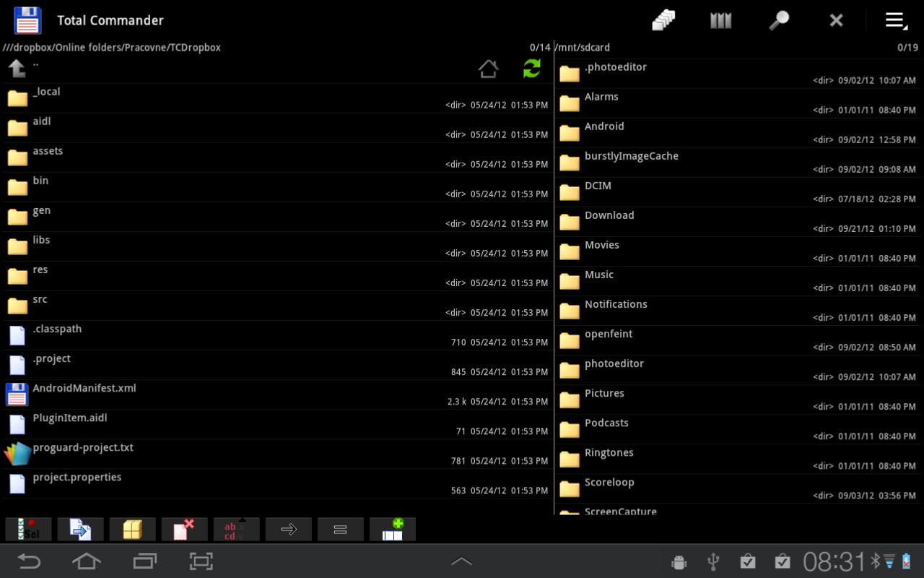Tap the X exit icon in top bar
Image resolution: width=924 pixels, height=578 pixels.
click(x=837, y=20)
